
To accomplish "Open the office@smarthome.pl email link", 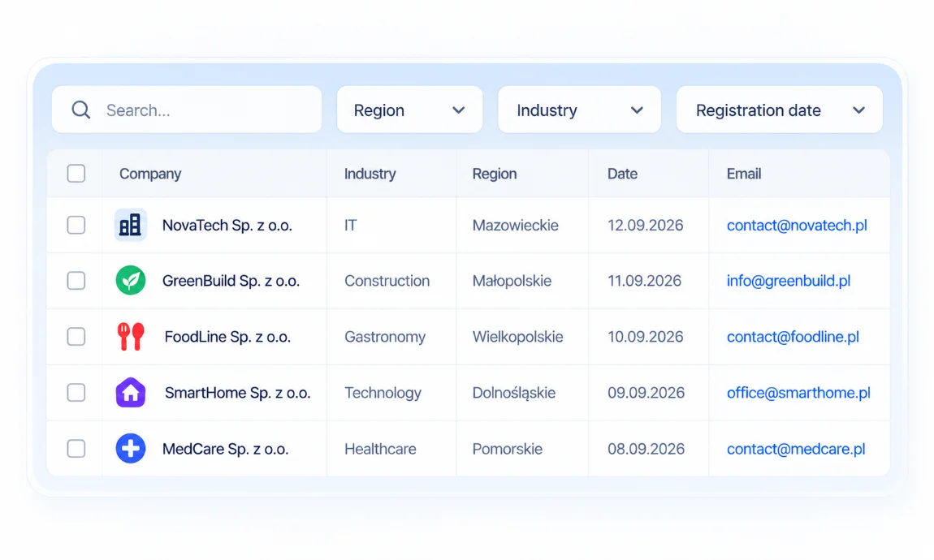I will coord(798,392).
